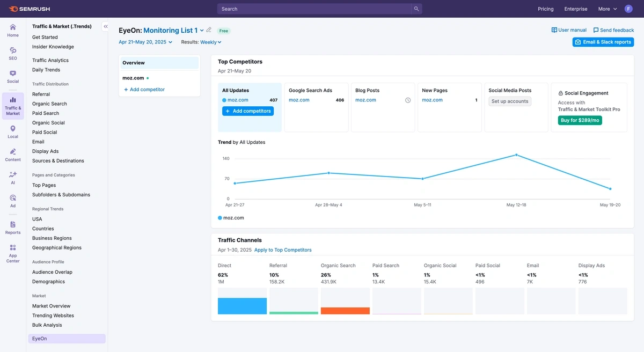Click the Email & Slack reports button
The height and width of the screenshot is (352, 644).
coord(603,41)
